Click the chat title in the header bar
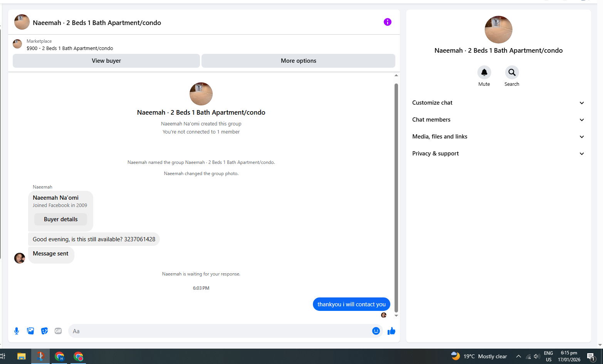The height and width of the screenshot is (364, 603). (x=97, y=23)
